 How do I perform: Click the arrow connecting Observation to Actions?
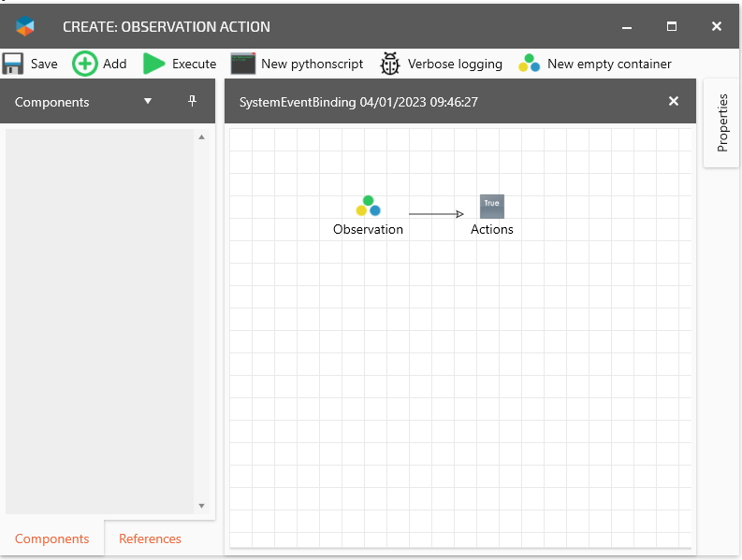[x=436, y=214]
